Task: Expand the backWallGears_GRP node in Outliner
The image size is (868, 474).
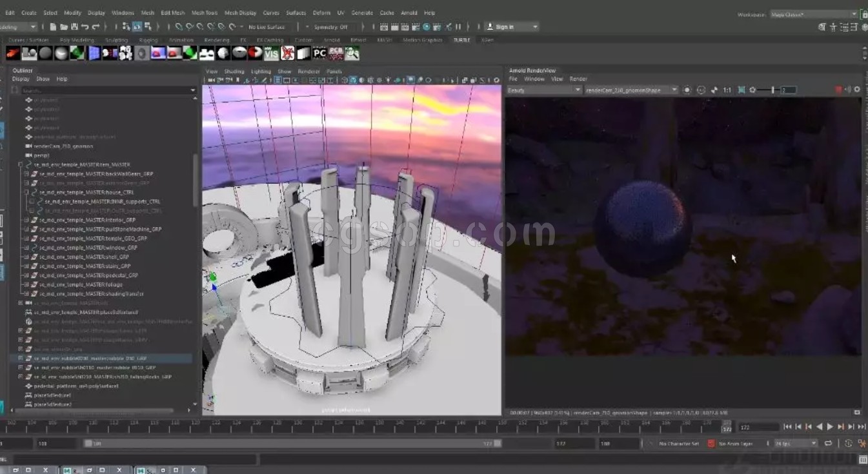Action: point(26,173)
